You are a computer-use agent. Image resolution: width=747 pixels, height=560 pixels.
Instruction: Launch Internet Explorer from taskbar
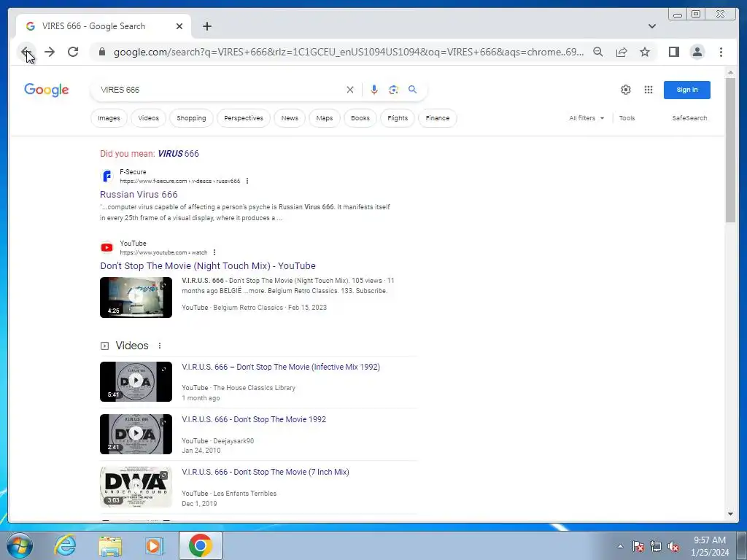65,545
